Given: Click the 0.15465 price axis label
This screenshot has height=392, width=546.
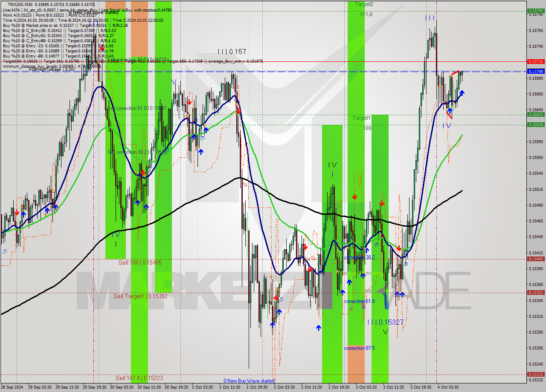Looking at the screenshot, I should coord(536,221).
